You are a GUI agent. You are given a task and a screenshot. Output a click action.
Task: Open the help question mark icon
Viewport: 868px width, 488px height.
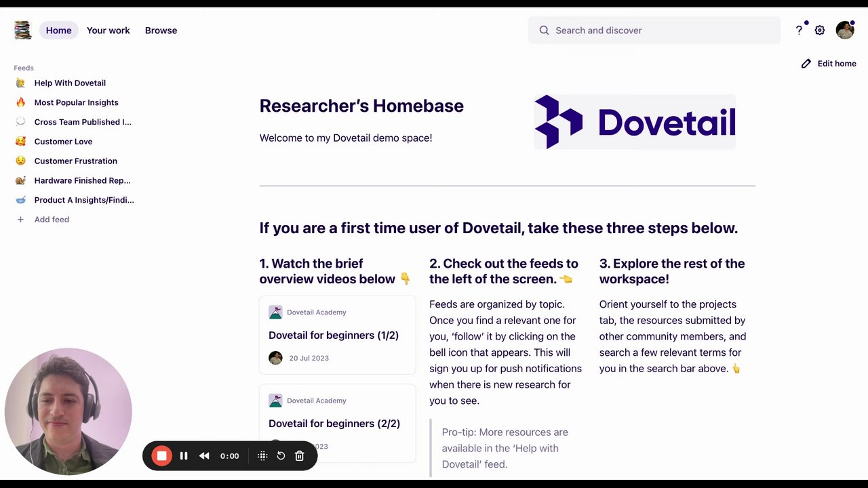point(799,30)
